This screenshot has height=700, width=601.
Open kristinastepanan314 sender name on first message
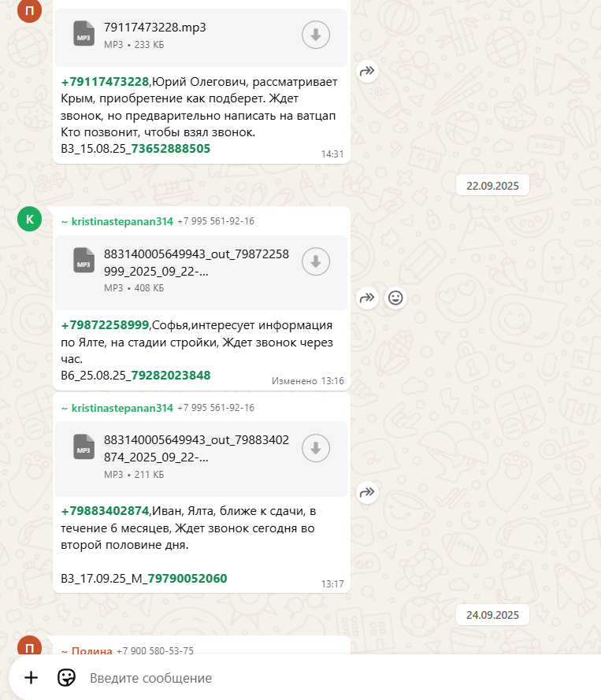[x=122, y=221]
